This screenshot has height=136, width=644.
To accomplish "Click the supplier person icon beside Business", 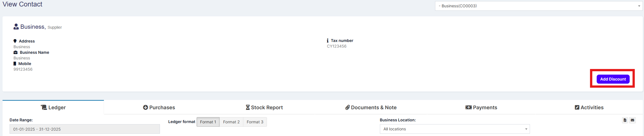I will 16,27.
